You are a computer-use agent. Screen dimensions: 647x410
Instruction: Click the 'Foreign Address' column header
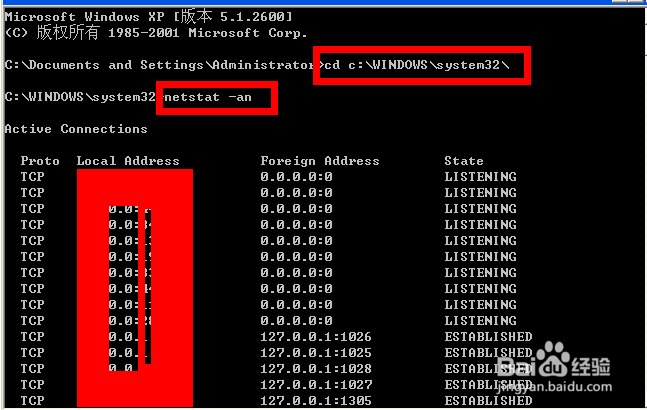click(x=320, y=161)
